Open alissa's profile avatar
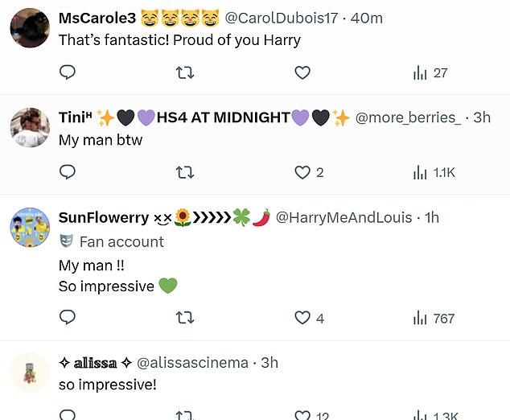Image resolution: width=510 pixels, height=420 pixels. point(30,373)
